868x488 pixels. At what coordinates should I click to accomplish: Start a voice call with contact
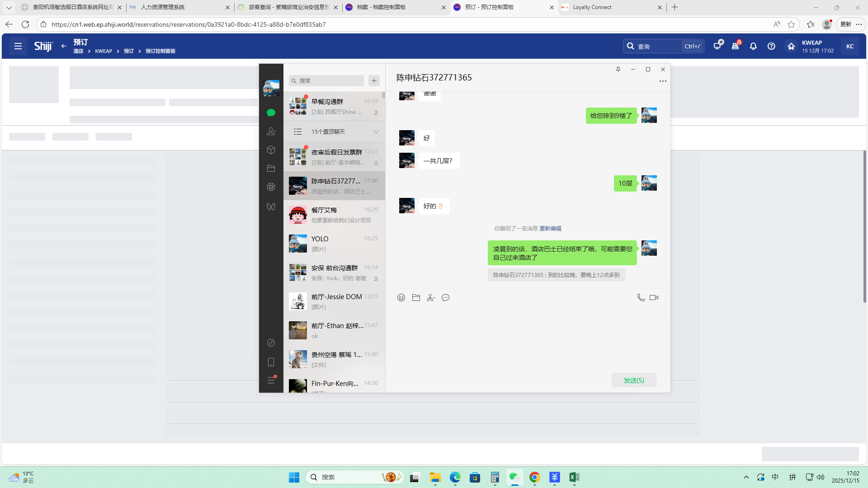coord(641,297)
